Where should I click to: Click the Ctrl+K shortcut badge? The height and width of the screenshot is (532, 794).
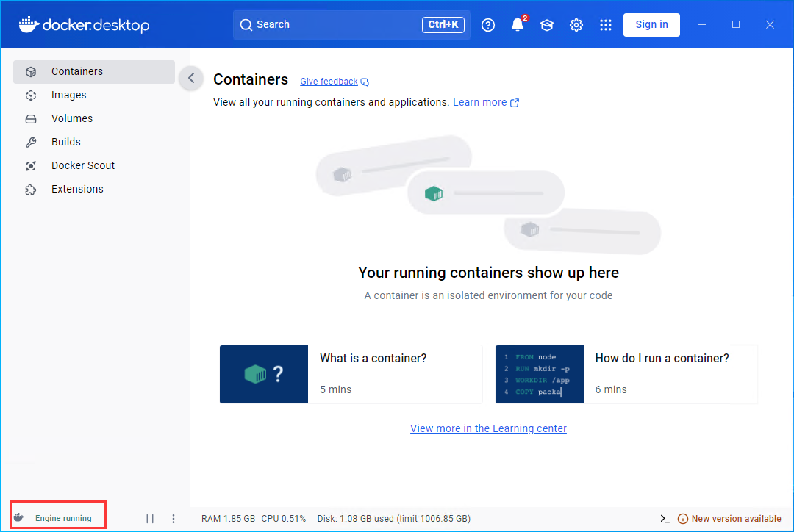[x=443, y=25]
